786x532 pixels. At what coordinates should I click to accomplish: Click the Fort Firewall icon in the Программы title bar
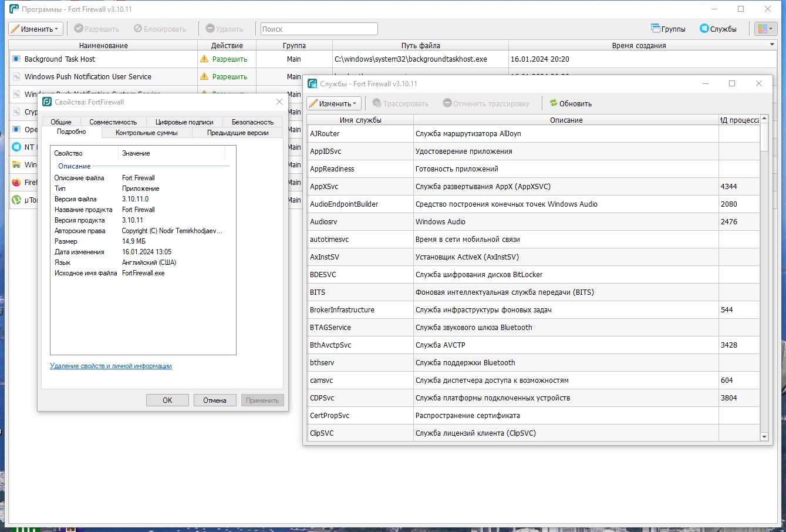(x=14, y=9)
